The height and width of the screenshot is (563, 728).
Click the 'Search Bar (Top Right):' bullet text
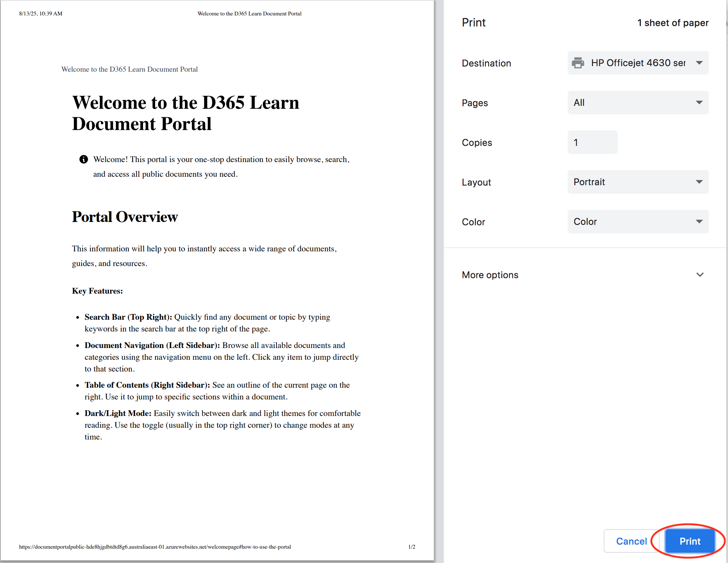[128, 317]
